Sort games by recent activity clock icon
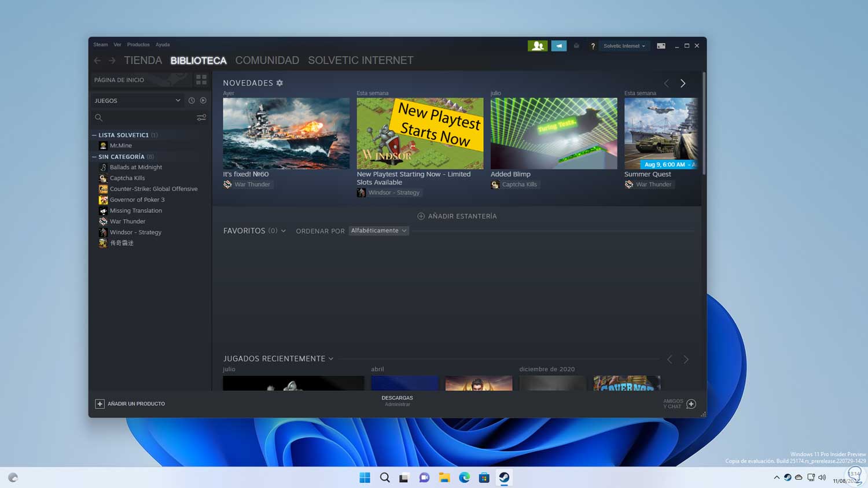 click(192, 101)
